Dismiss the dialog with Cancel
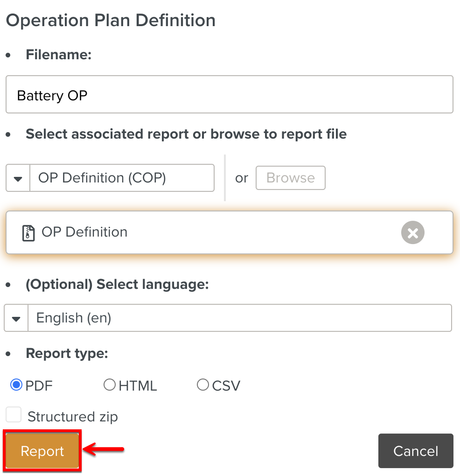The width and height of the screenshot is (460, 476). point(415,451)
